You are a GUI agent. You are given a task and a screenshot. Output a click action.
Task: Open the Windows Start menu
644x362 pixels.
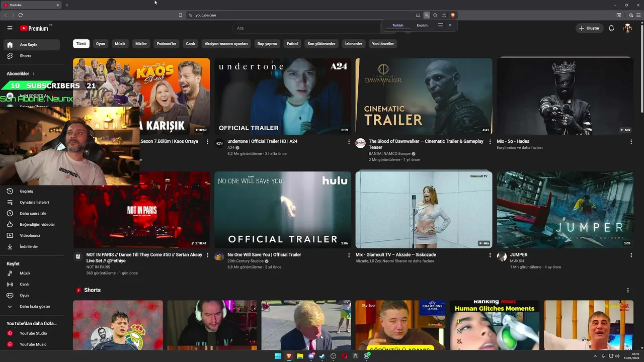[278, 356]
